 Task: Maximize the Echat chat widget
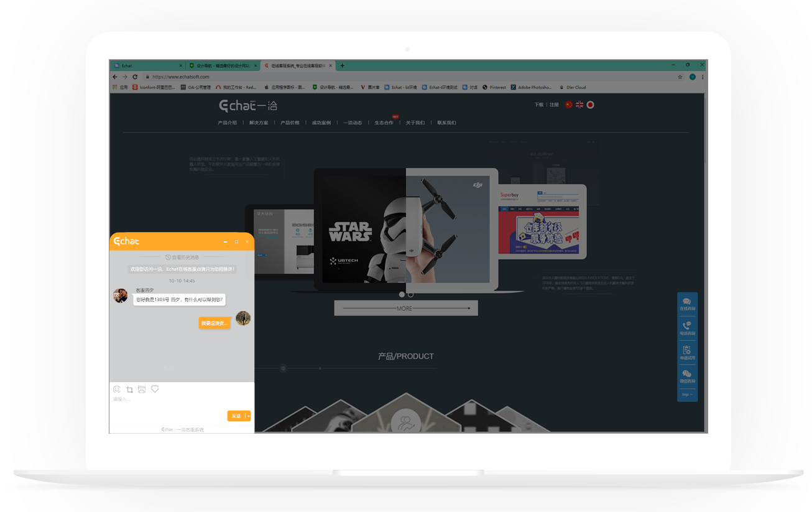click(236, 241)
